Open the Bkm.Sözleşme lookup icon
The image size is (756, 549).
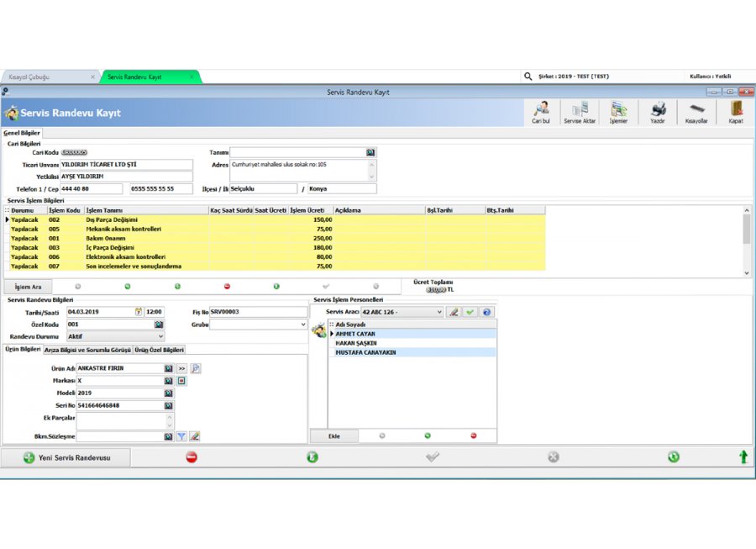coord(168,436)
